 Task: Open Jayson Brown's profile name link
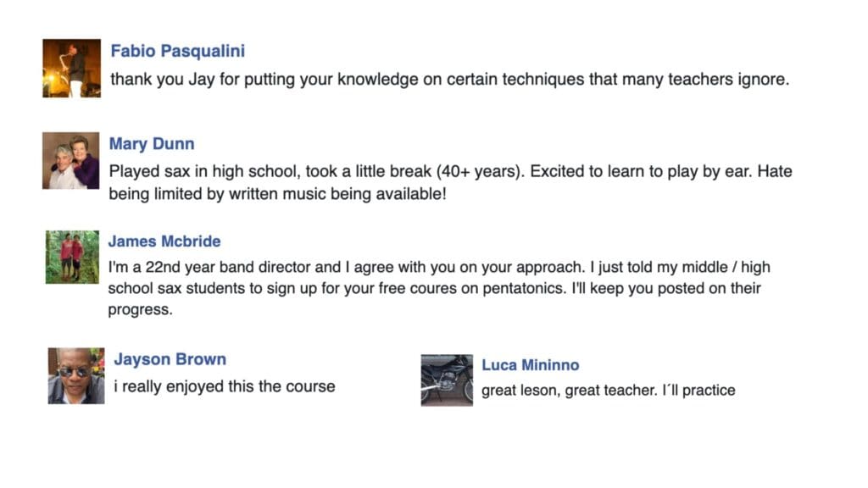pyautogui.click(x=170, y=359)
